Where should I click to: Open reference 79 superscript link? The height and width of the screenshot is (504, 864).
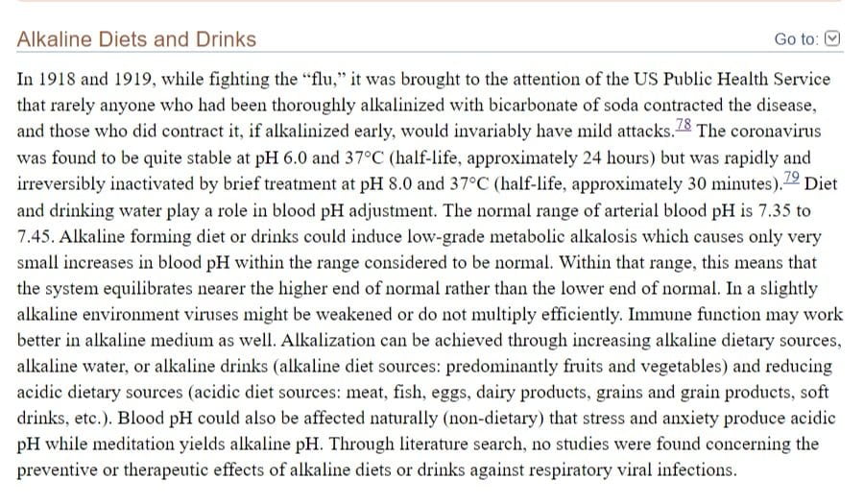tap(791, 178)
